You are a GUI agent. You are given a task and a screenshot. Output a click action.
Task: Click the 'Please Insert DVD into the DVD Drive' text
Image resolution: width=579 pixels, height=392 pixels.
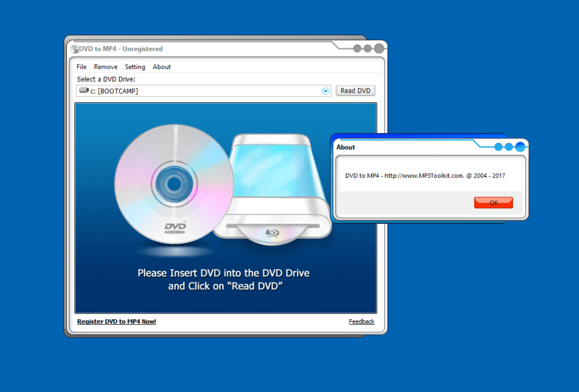(x=223, y=273)
